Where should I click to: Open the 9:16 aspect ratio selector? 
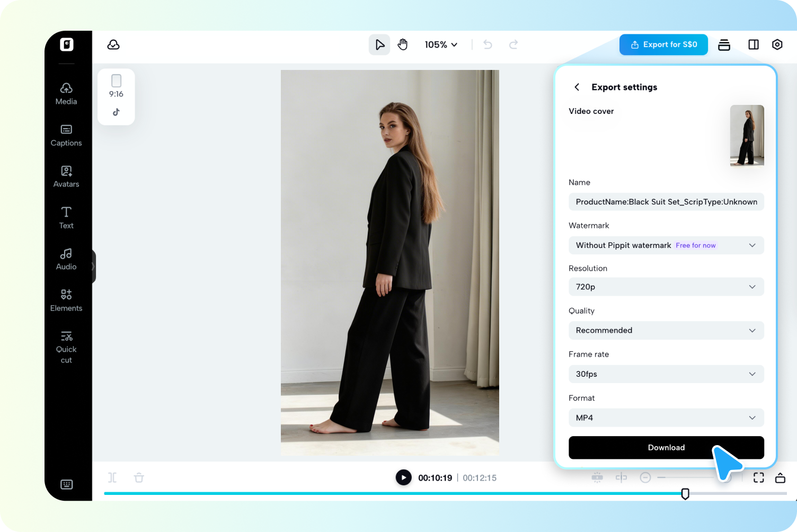(116, 86)
